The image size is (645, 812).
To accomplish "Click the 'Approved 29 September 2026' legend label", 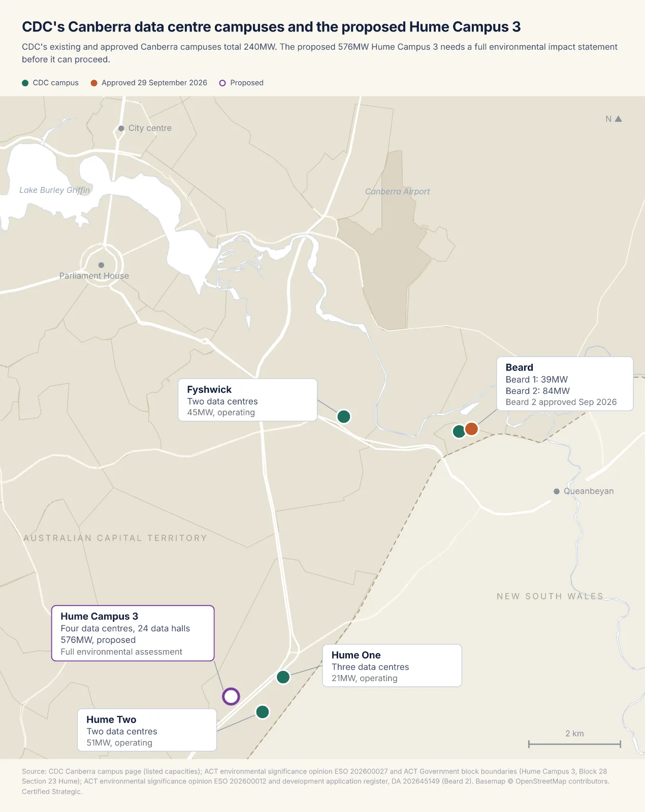I will 154,83.
